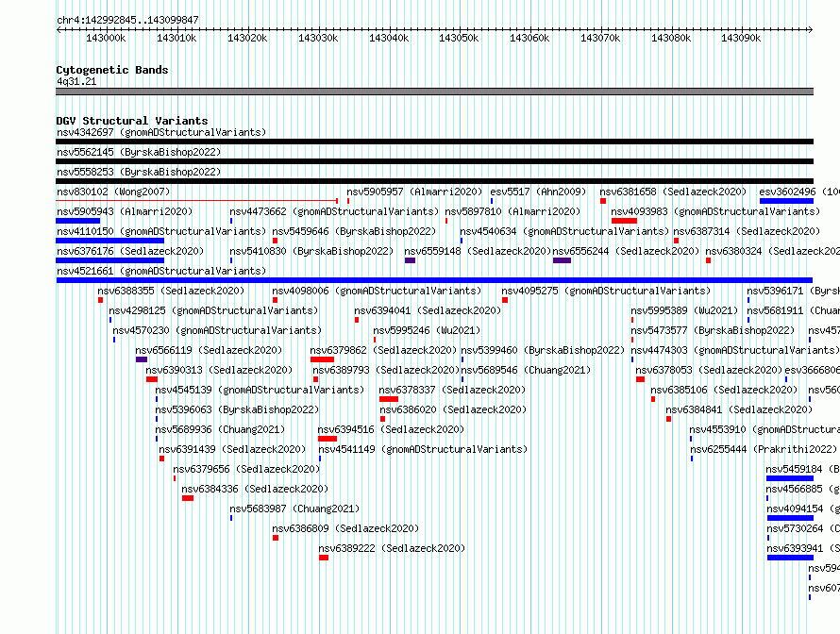Click the nsv4342697 gnomAD variant label
This screenshot has height=634, width=840.
(161, 132)
